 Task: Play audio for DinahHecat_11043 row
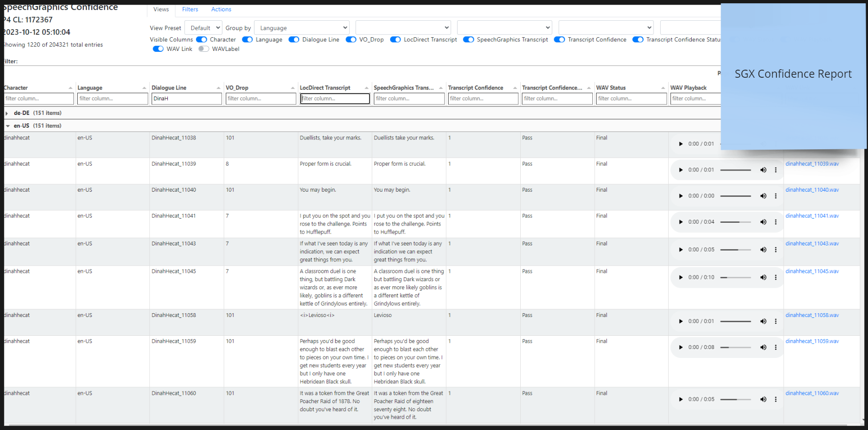point(680,250)
